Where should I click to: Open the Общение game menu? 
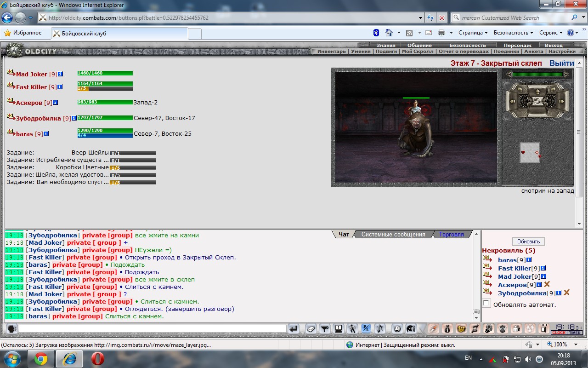[x=419, y=45]
